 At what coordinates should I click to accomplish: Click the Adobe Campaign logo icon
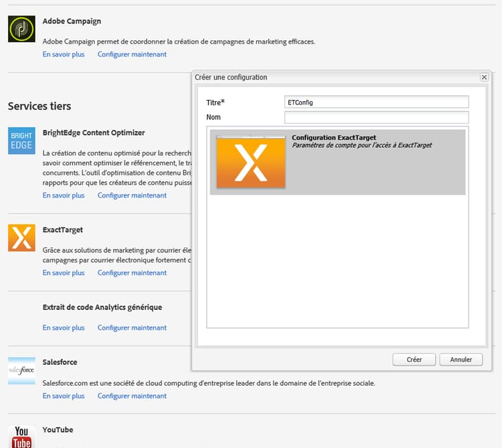click(x=21, y=29)
